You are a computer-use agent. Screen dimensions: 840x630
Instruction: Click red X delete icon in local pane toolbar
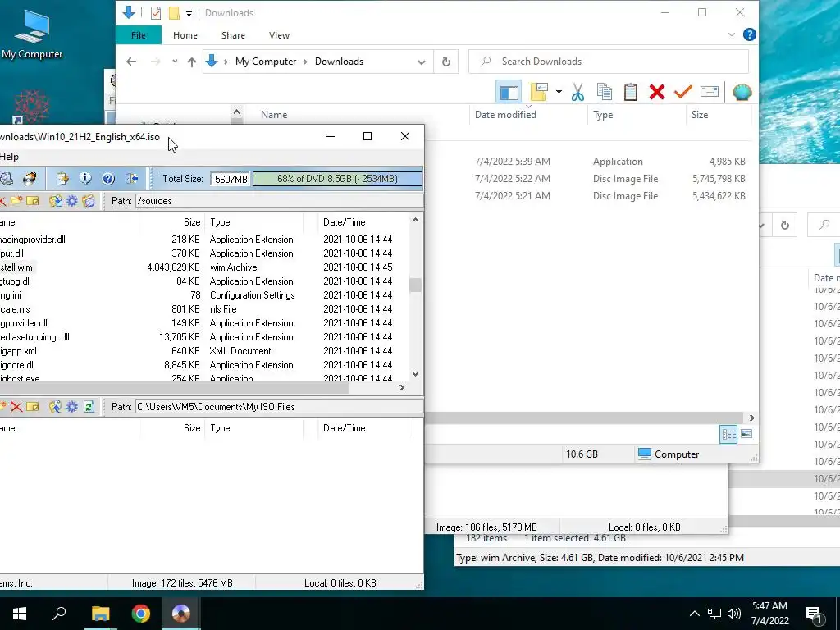(16, 407)
